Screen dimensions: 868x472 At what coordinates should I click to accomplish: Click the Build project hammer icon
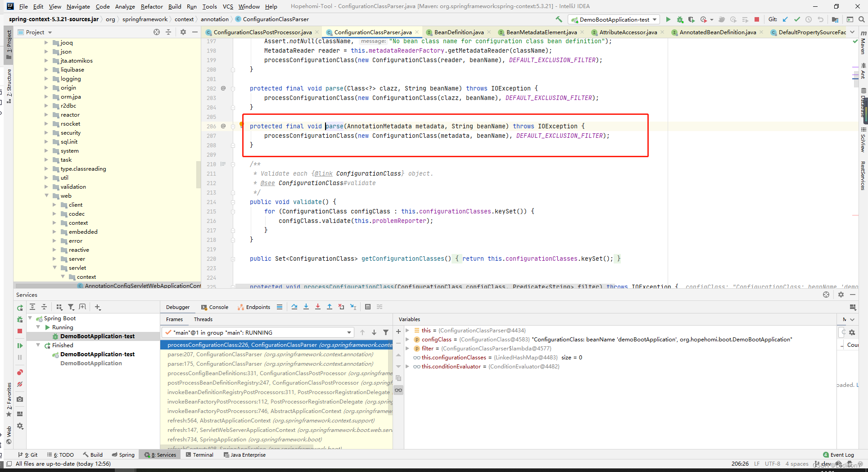[559, 19]
